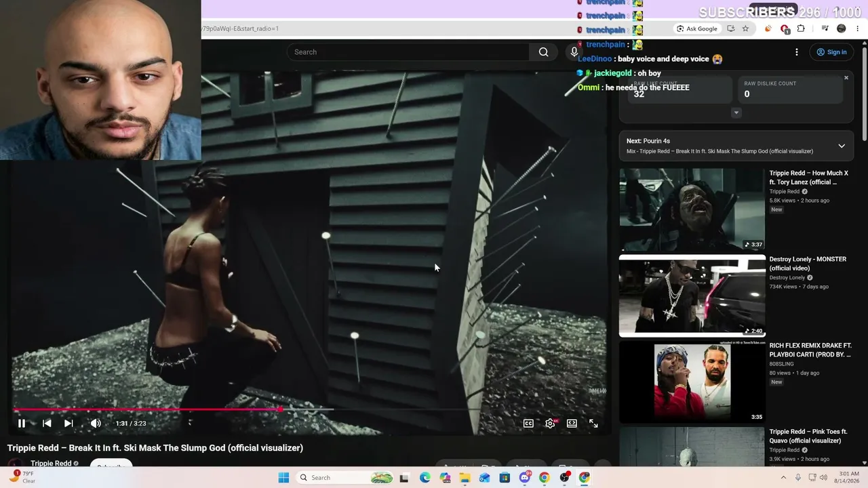Switch the player to theater mode
The height and width of the screenshot is (488, 868).
pyautogui.click(x=572, y=424)
